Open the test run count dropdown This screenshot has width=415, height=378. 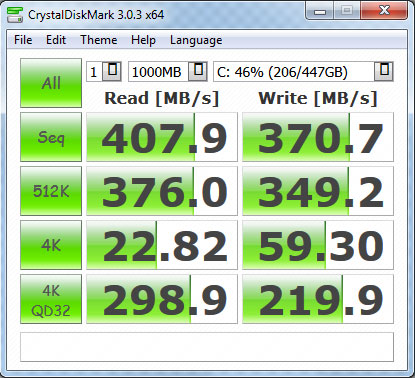pyautogui.click(x=112, y=71)
